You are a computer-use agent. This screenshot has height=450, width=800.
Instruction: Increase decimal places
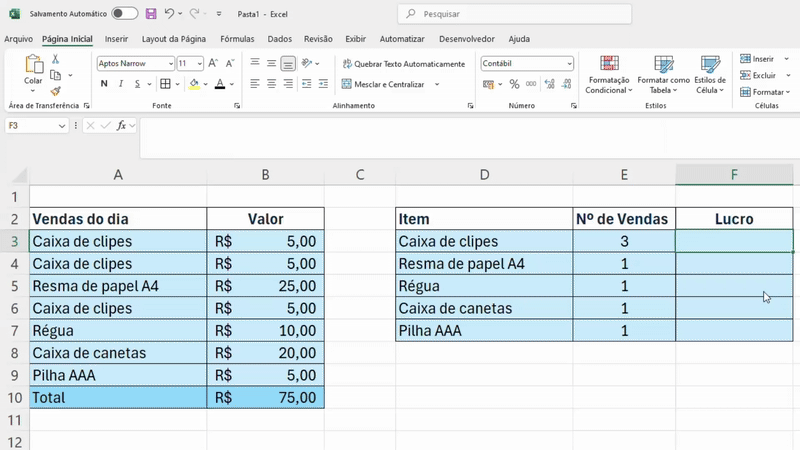[x=549, y=84]
